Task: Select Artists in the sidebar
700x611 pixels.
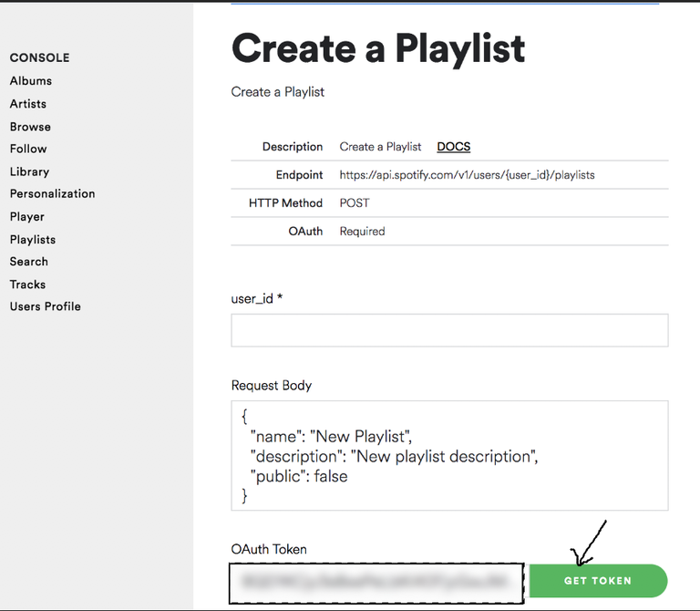Action: (x=28, y=104)
